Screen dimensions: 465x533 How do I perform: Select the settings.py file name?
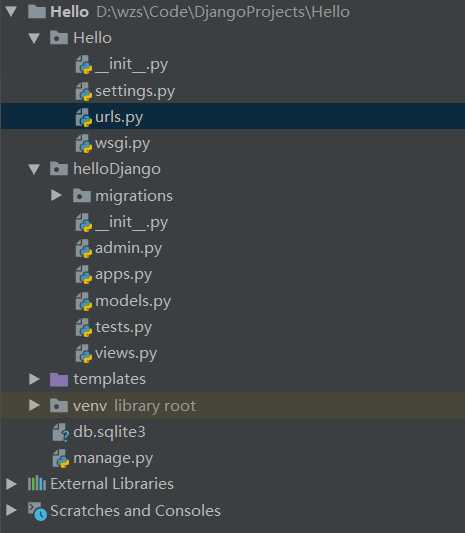tap(135, 91)
